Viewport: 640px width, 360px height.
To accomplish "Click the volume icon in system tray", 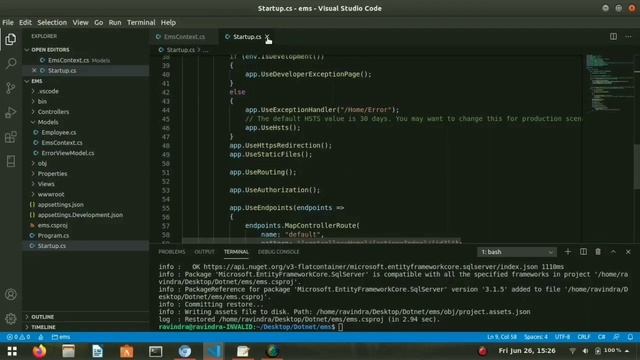I will pyautogui.click(x=585, y=351).
